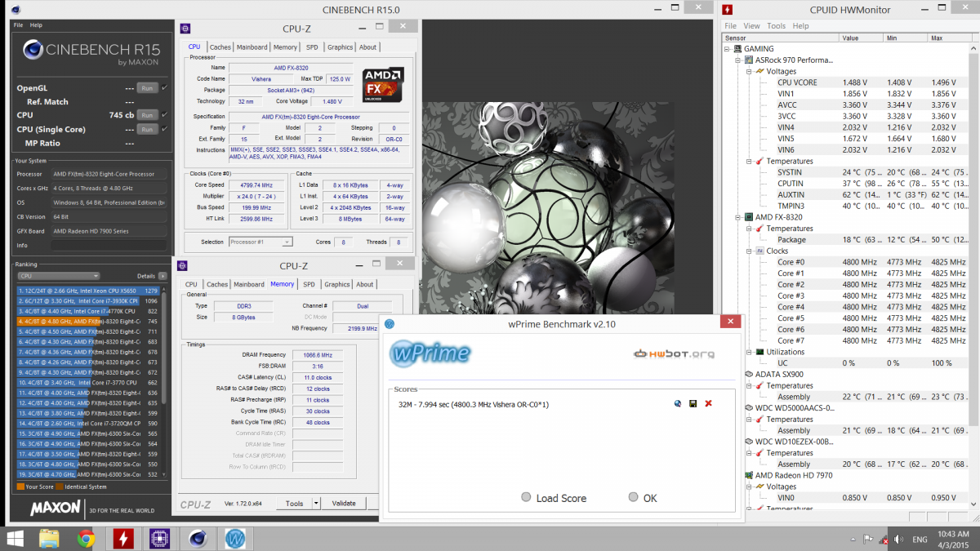Switch to CPU-Z via taskbar icon
Viewport: 980px width, 551px height.
click(x=160, y=538)
